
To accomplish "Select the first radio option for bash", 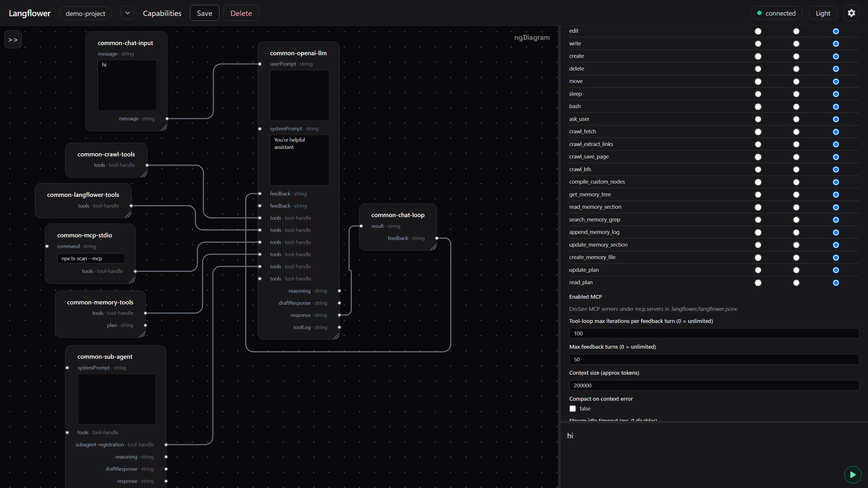I will [x=758, y=107].
